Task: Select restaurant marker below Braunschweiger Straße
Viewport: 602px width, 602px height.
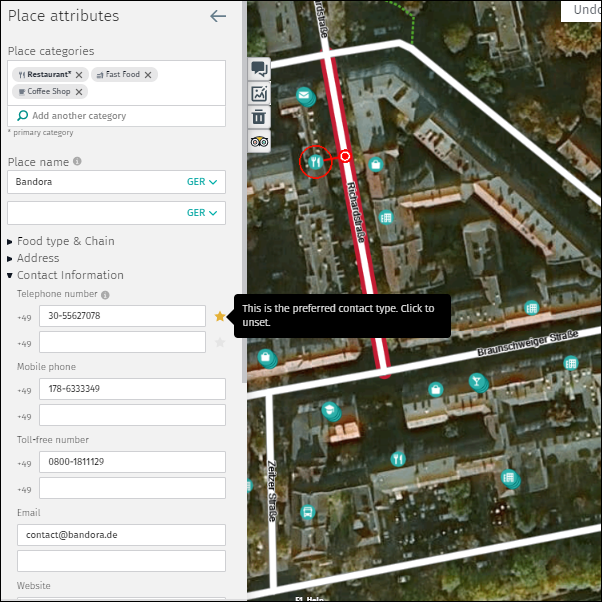Action: coord(398,459)
